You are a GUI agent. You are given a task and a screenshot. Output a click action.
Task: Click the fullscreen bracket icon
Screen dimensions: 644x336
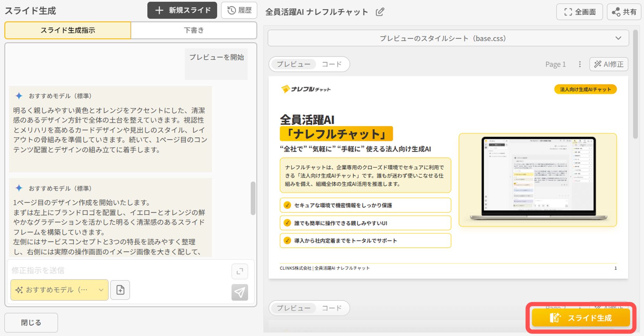[568, 12]
